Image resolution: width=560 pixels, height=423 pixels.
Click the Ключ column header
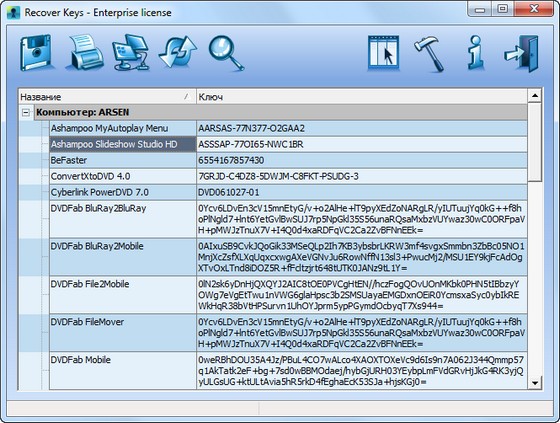click(x=362, y=97)
